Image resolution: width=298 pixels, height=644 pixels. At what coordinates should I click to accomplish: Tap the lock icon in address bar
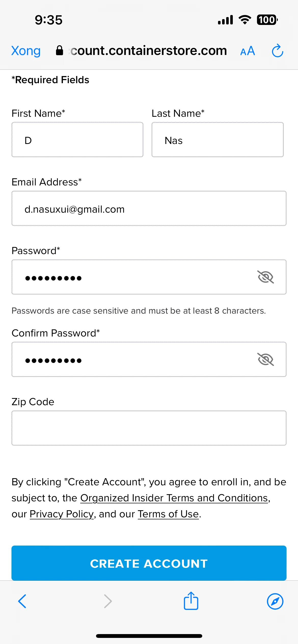click(x=59, y=50)
